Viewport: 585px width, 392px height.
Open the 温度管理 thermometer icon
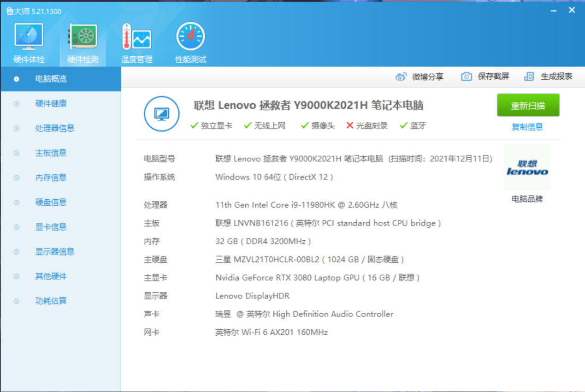tap(136, 37)
